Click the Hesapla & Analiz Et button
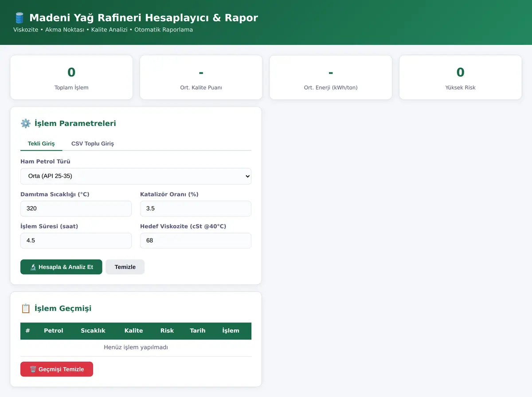 61,267
